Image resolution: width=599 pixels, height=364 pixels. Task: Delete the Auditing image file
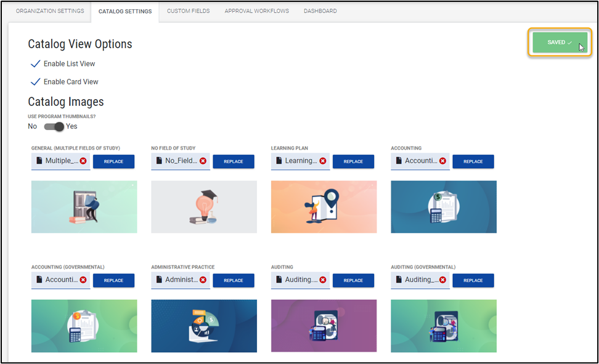click(323, 280)
